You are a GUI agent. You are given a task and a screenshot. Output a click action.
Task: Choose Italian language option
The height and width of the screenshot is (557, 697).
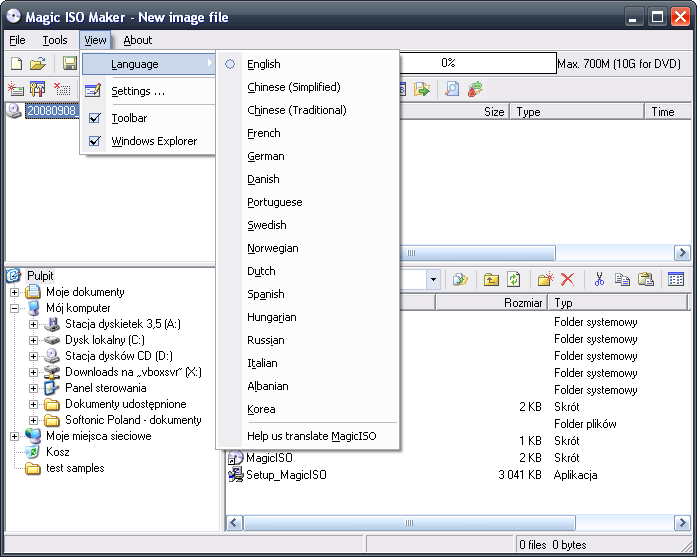[x=262, y=363]
